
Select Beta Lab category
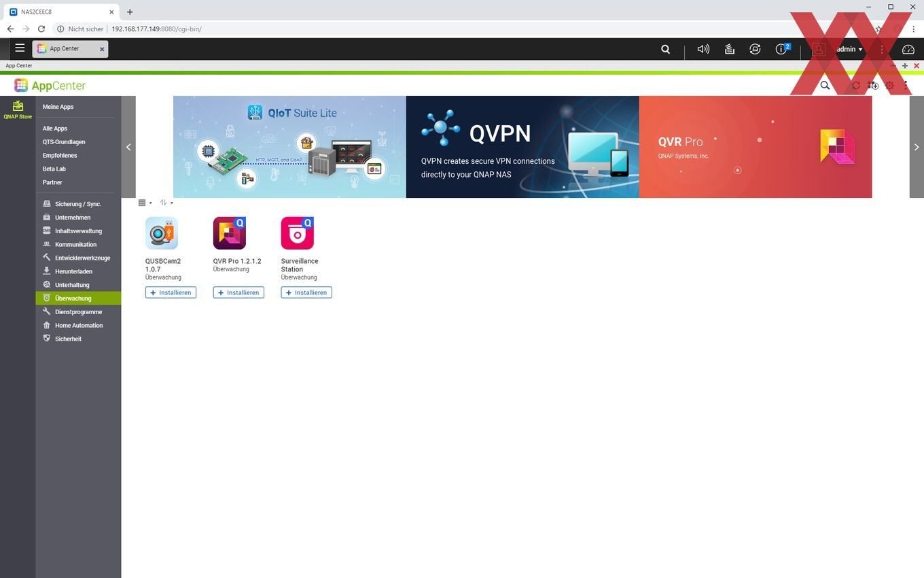pos(54,169)
